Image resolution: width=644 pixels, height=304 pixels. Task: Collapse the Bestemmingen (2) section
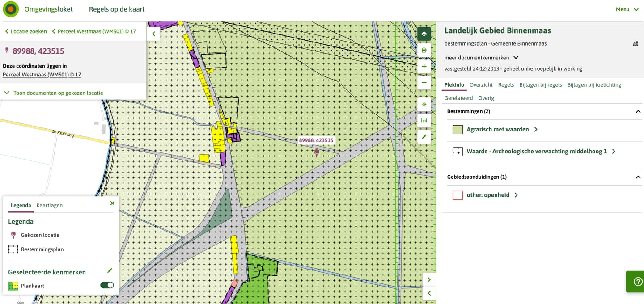638,111
